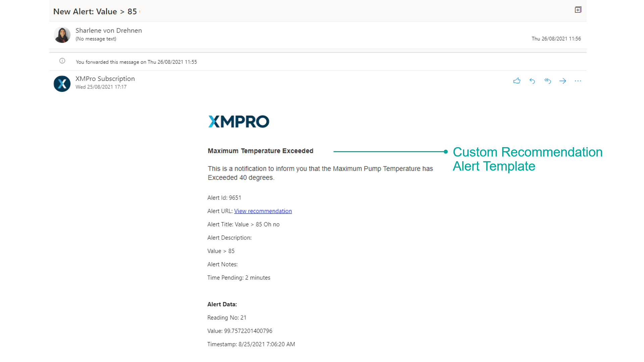This screenshot has width=644, height=362.
Task: Click the 'You forwarded this message' info bar
Action: click(x=136, y=62)
